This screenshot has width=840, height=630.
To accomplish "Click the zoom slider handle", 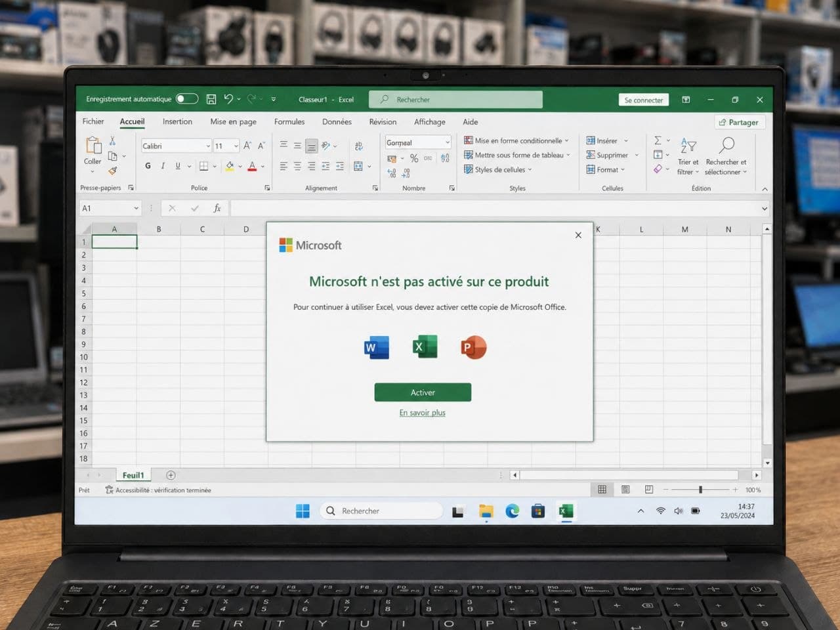I will pos(700,490).
